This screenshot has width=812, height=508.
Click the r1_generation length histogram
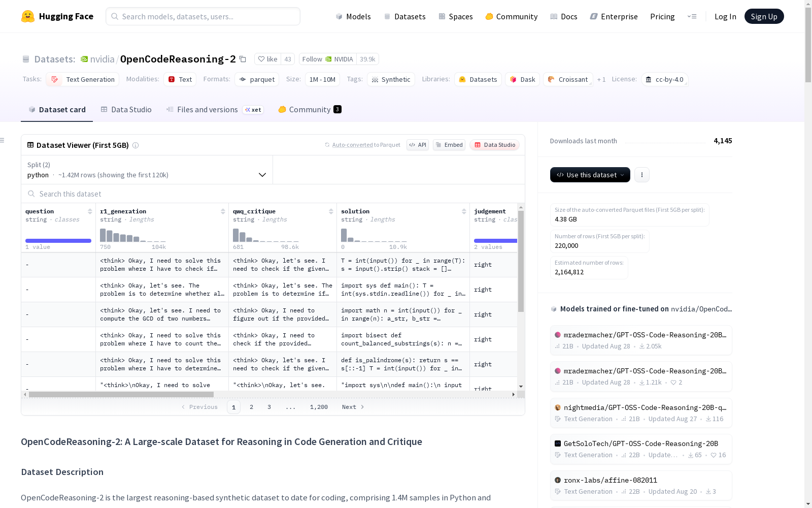point(133,235)
